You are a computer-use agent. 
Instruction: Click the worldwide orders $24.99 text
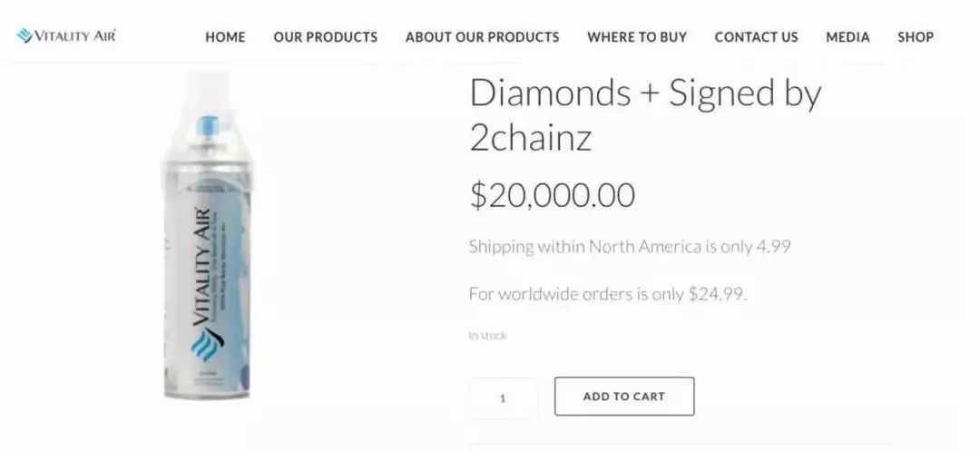coord(607,293)
